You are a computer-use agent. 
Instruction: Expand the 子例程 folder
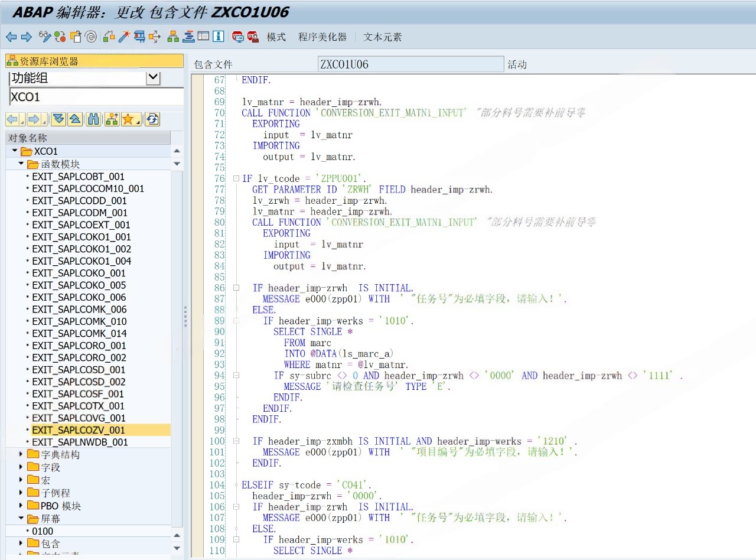tap(21, 493)
